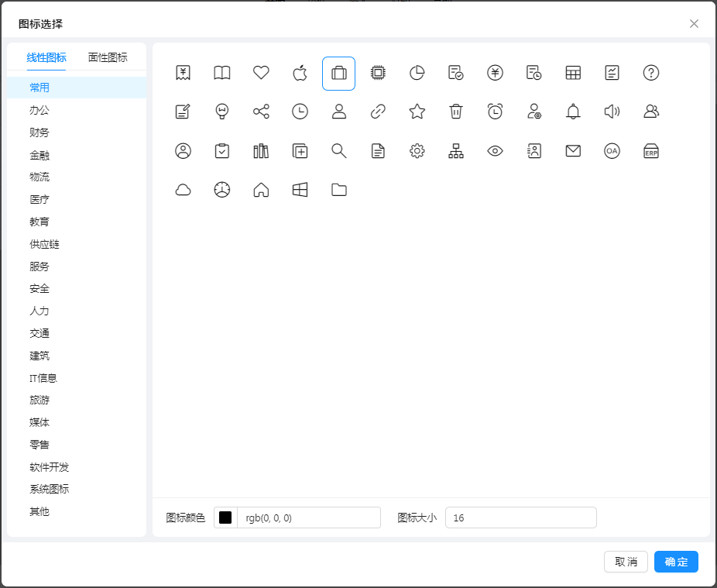Pick the heart icon
The image size is (717, 588).
(x=261, y=74)
